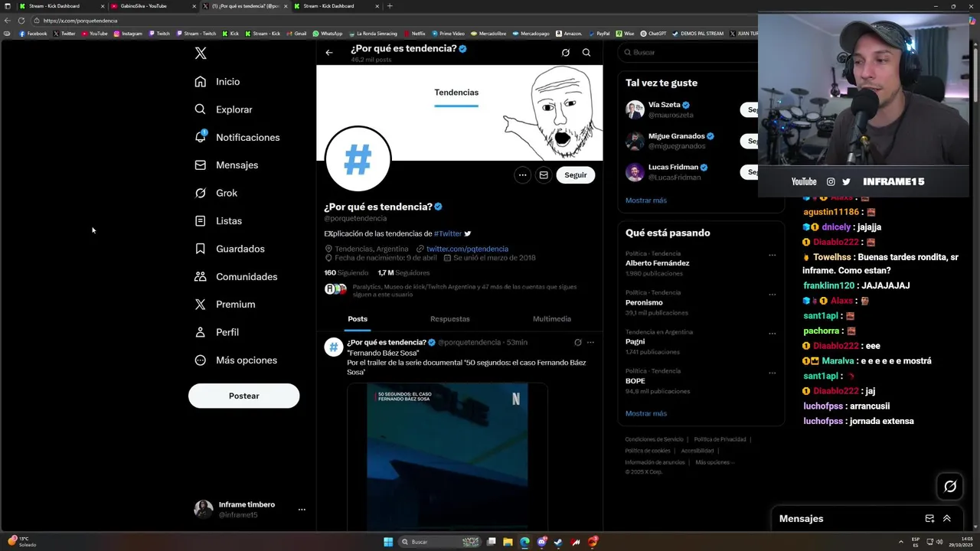
Task: Open the Premium page
Action: [x=224, y=305]
